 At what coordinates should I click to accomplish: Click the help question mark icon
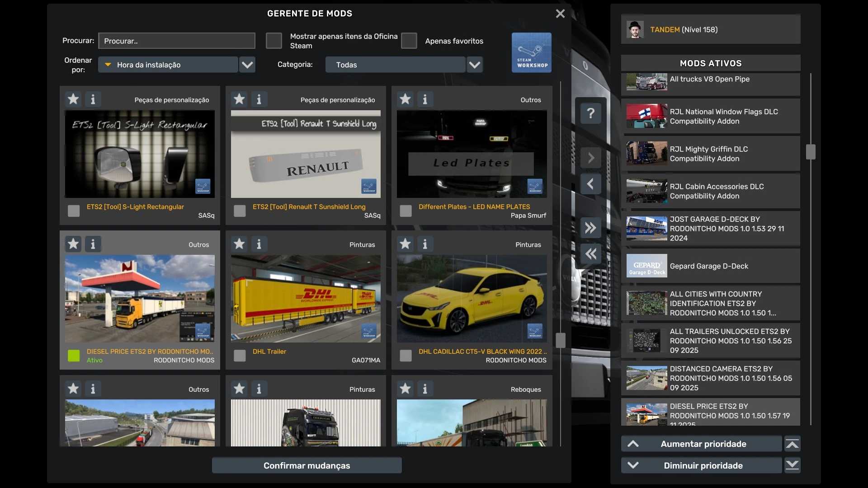pos(590,113)
